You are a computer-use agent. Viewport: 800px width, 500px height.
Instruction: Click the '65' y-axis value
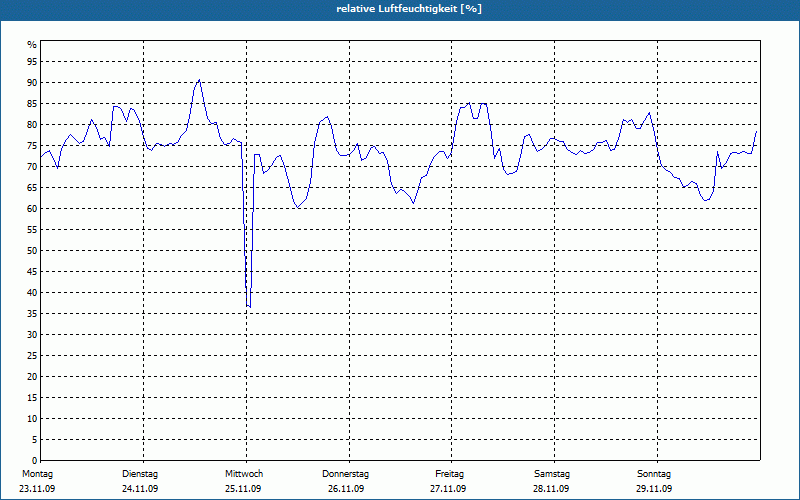32,188
